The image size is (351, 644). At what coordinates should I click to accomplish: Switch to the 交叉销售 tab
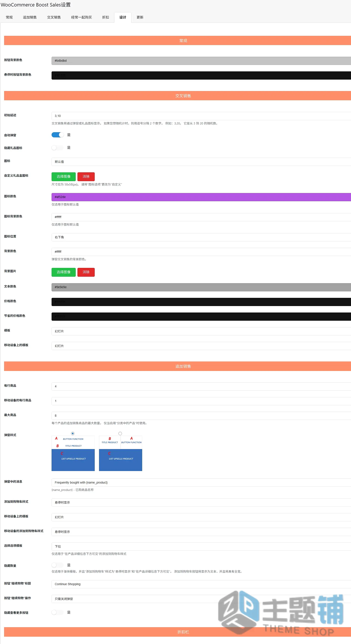pos(54,17)
